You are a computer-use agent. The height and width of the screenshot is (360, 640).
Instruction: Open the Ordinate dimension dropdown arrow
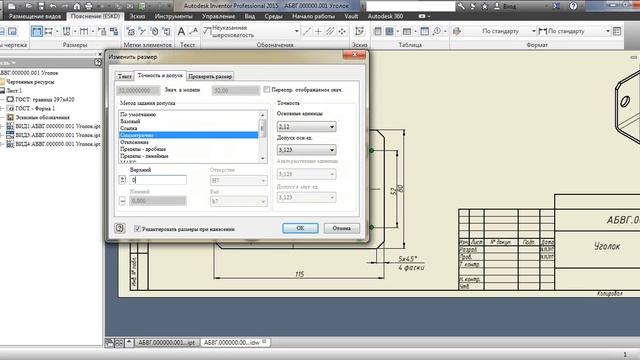click(x=75, y=31)
